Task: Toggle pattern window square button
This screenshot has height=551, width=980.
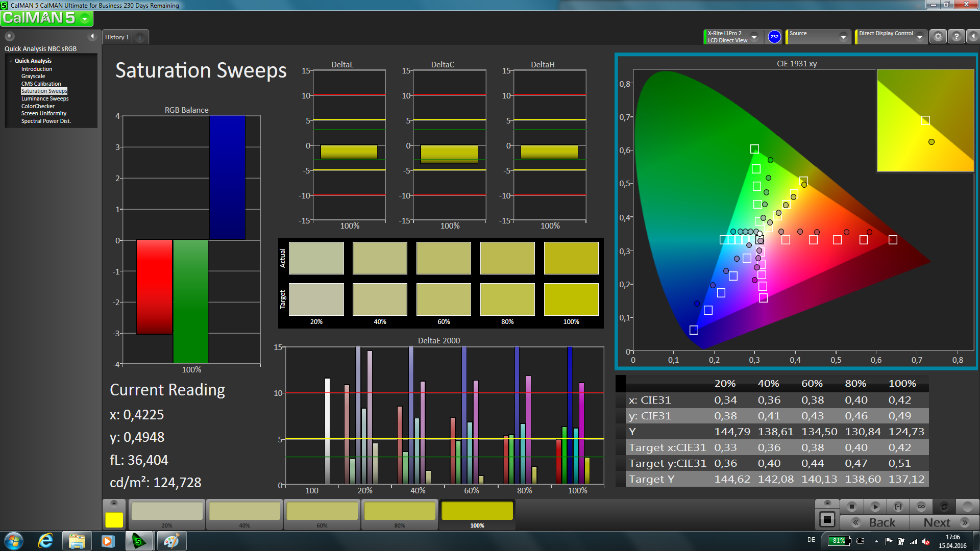Action: tap(827, 520)
